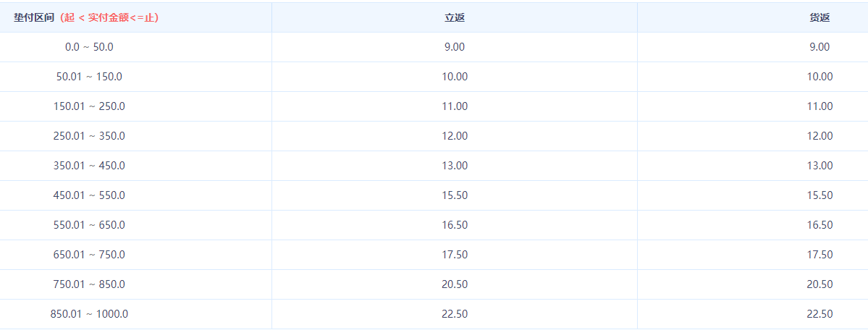Click 货返 value 10.00
Viewport: 868px width, 330px height.
(819, 77)
